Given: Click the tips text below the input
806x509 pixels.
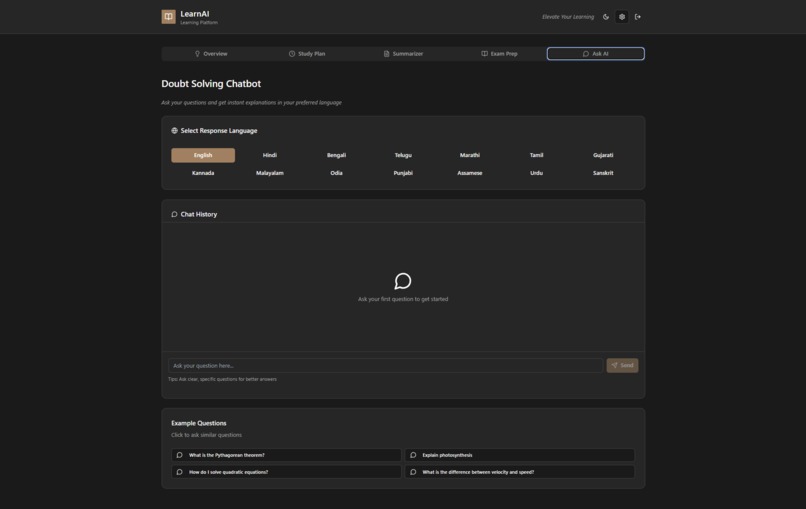Looking at the screenshot, I should click(x=222, y=379).
